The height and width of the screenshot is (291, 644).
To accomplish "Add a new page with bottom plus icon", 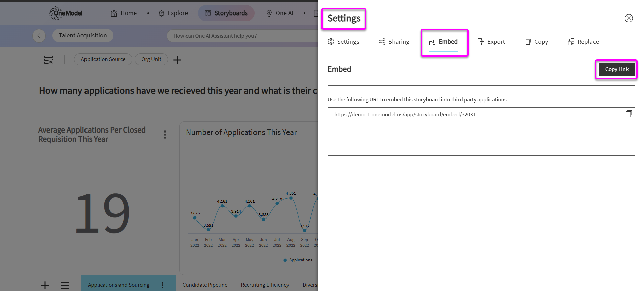I will (x=45, y=285).
